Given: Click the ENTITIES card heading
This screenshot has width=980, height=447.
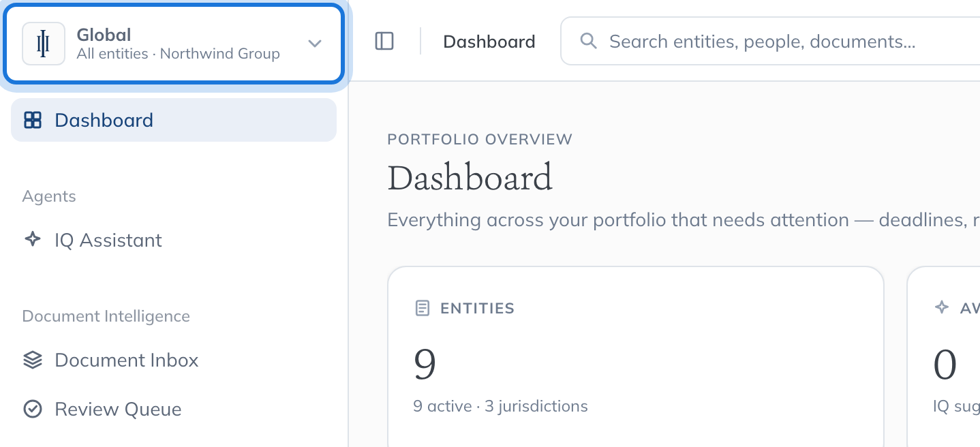Looking at the screenshot, I should 477,308.
